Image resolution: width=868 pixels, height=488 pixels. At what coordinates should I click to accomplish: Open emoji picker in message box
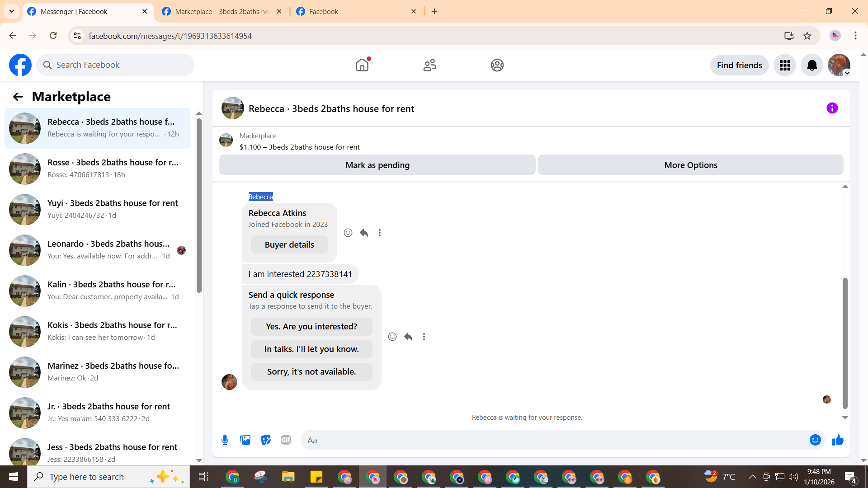pyautogui.click(x=815, y=440)
